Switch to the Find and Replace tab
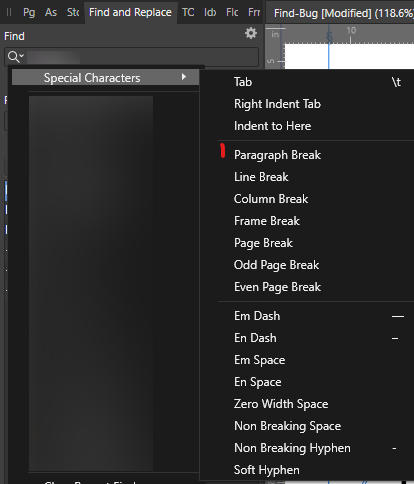 point(130,12)
